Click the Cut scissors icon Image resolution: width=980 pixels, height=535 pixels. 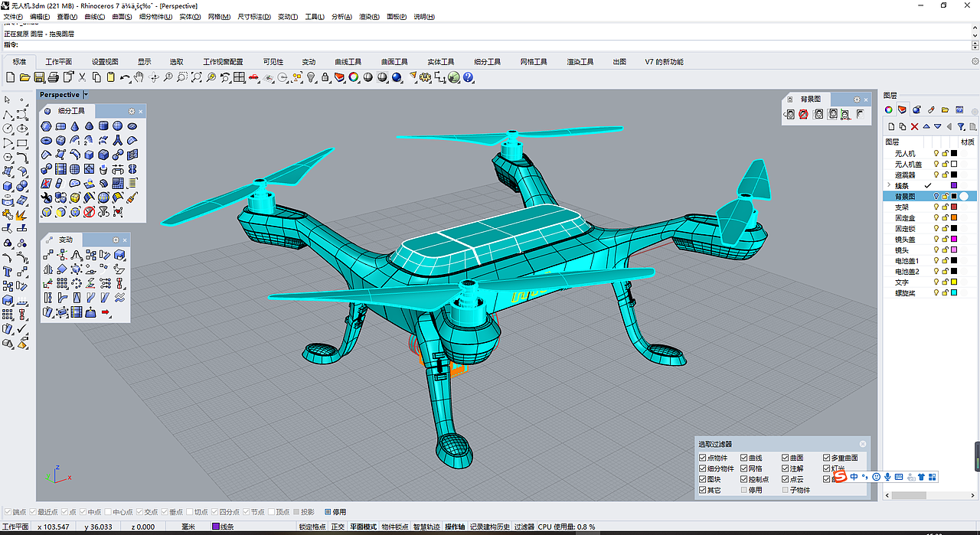point(82,77)
